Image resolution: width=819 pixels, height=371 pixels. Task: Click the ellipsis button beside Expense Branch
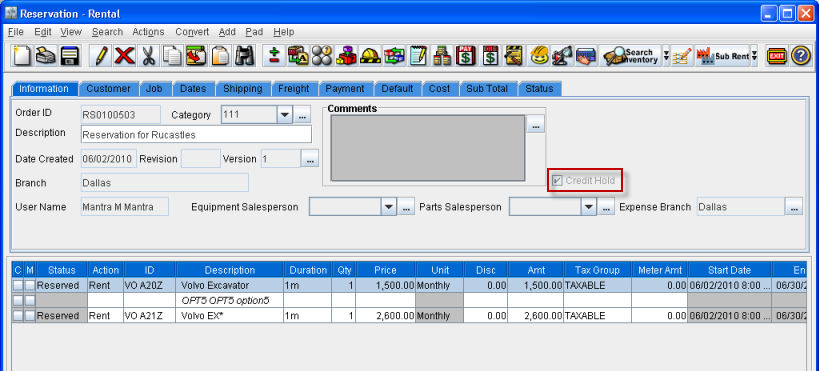(x=793, y=207)
